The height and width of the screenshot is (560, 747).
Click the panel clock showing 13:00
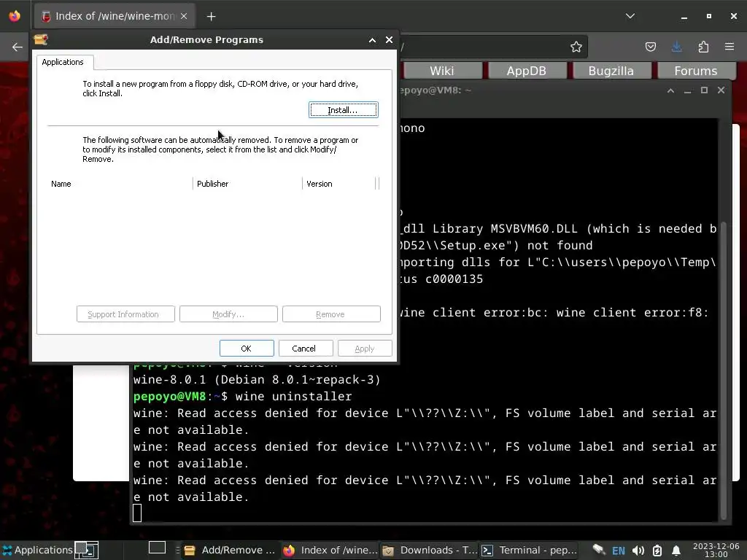point(716,550)
